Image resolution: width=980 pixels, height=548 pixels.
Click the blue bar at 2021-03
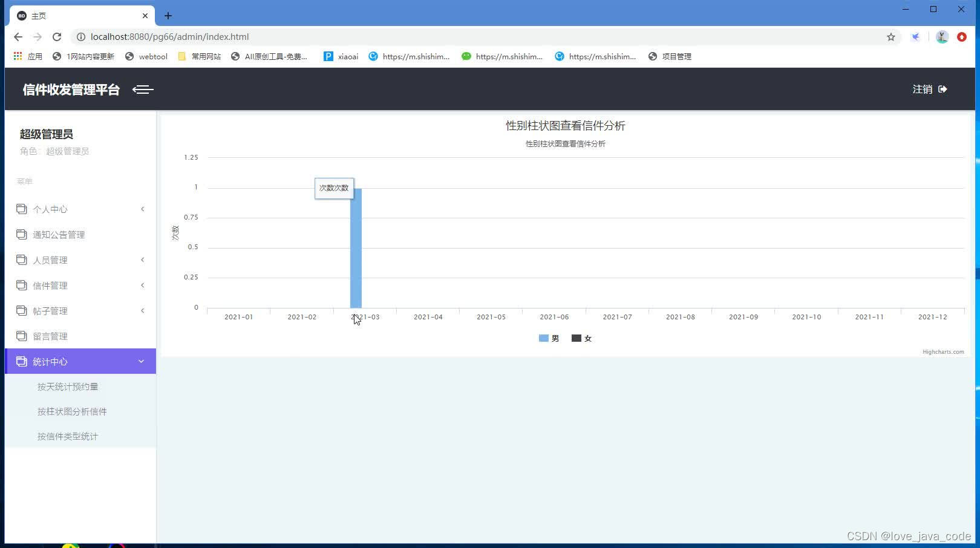coord(356,248)
